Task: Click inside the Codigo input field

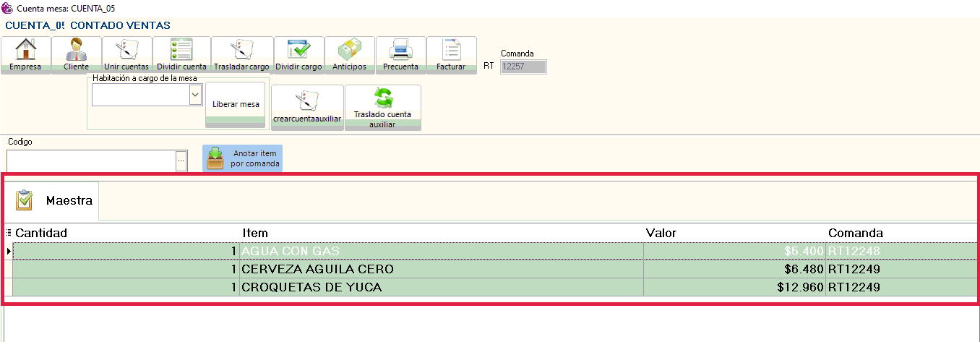Action: [90, 161]
